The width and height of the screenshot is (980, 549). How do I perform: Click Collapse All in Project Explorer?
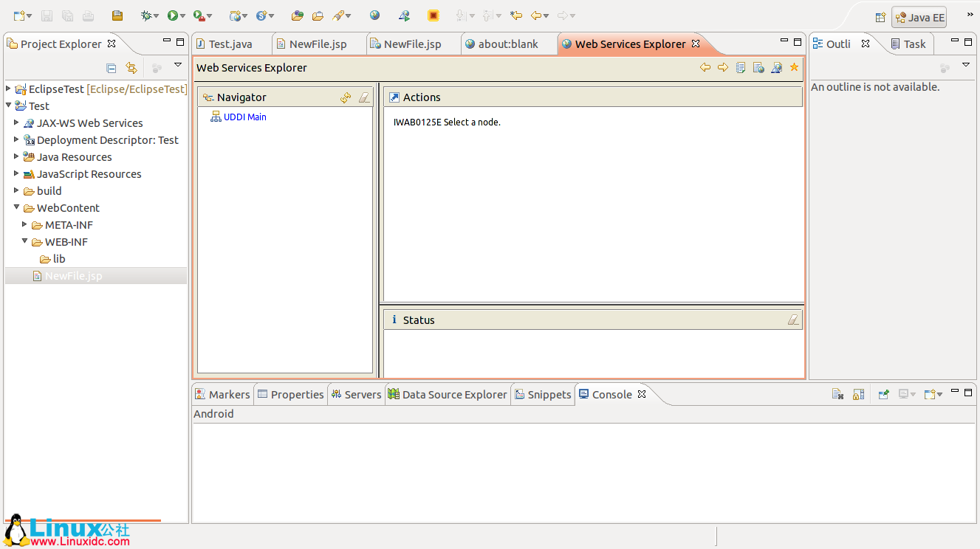[x=112, y=68]
